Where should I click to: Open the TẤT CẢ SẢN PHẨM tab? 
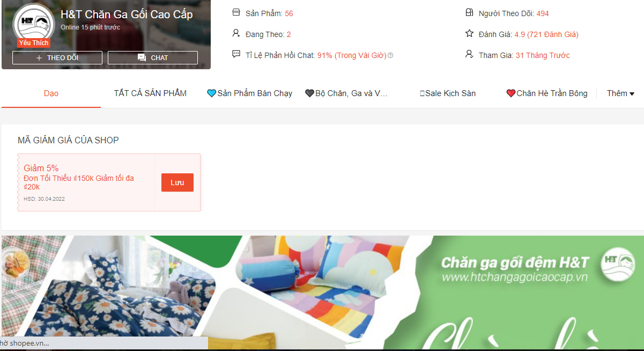150,93
